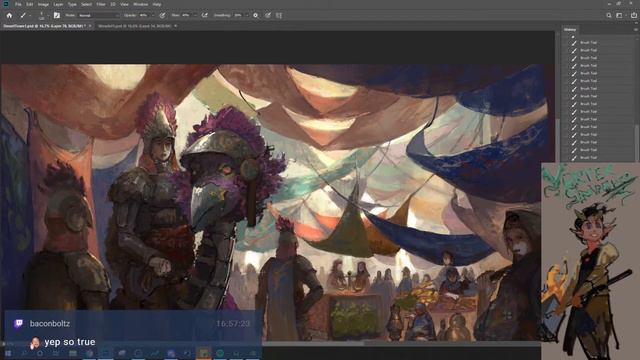The image size is (640, 360).
Task: Open Spotify from the taskbar
Action: (x=220, y=353)
